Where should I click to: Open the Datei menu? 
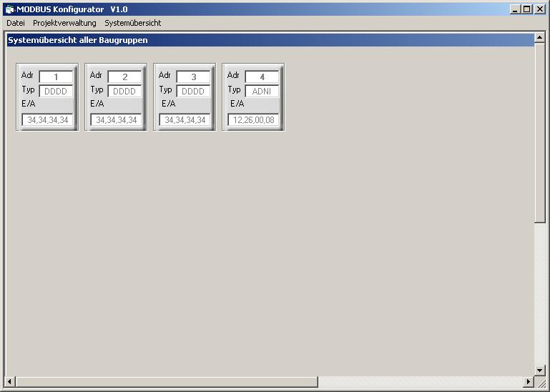click(16, 23)
